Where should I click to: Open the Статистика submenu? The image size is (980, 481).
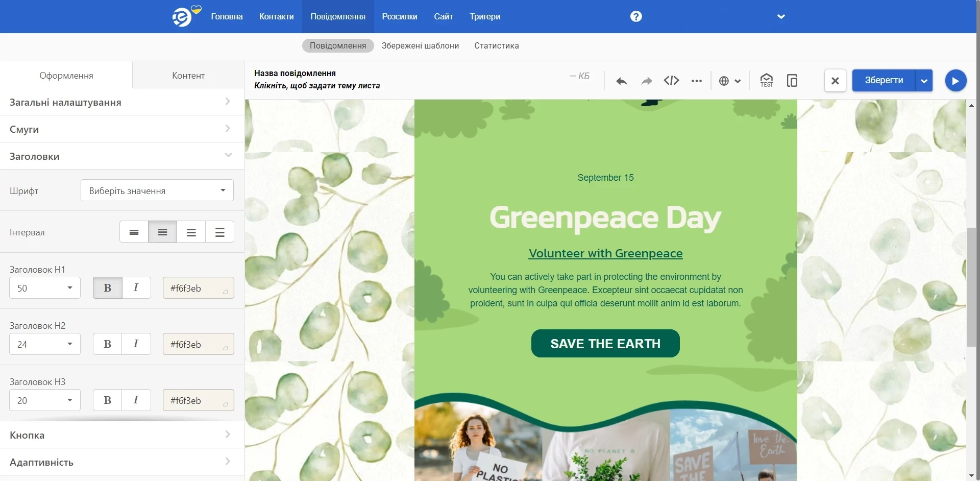pos(497,45)
